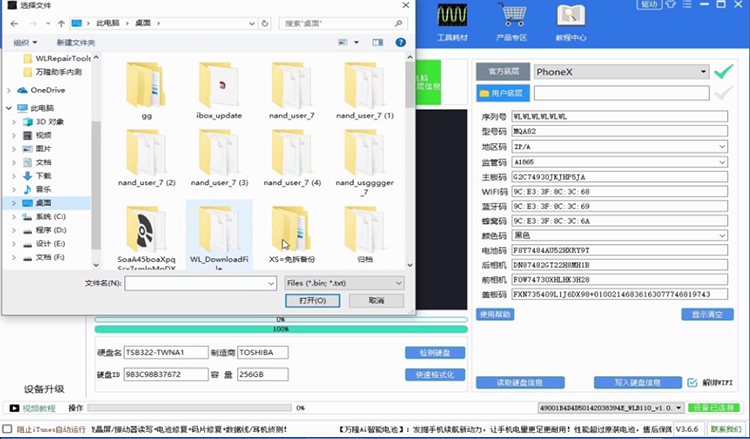Click the green 设备已连接 status indicator

(x=714, y=408)
